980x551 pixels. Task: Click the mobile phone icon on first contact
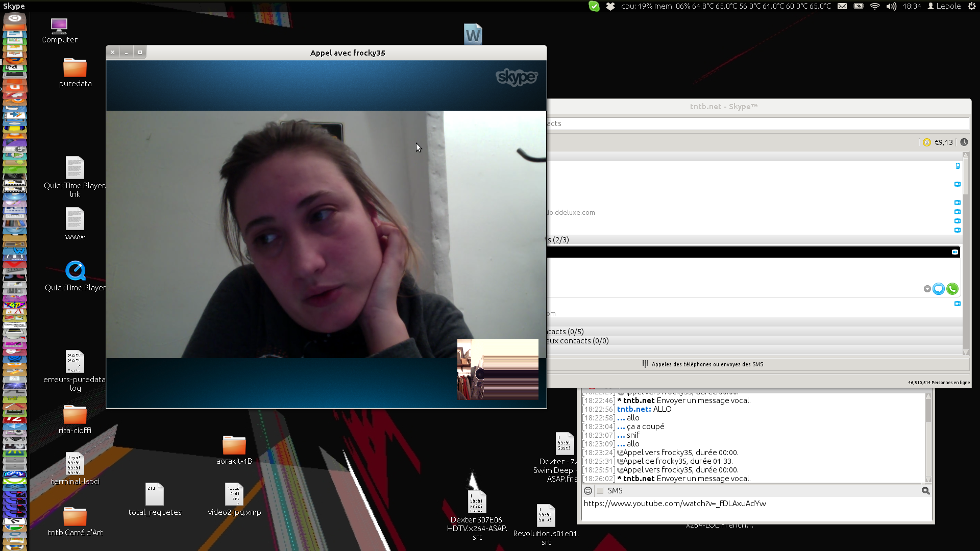tap(958, 166)
